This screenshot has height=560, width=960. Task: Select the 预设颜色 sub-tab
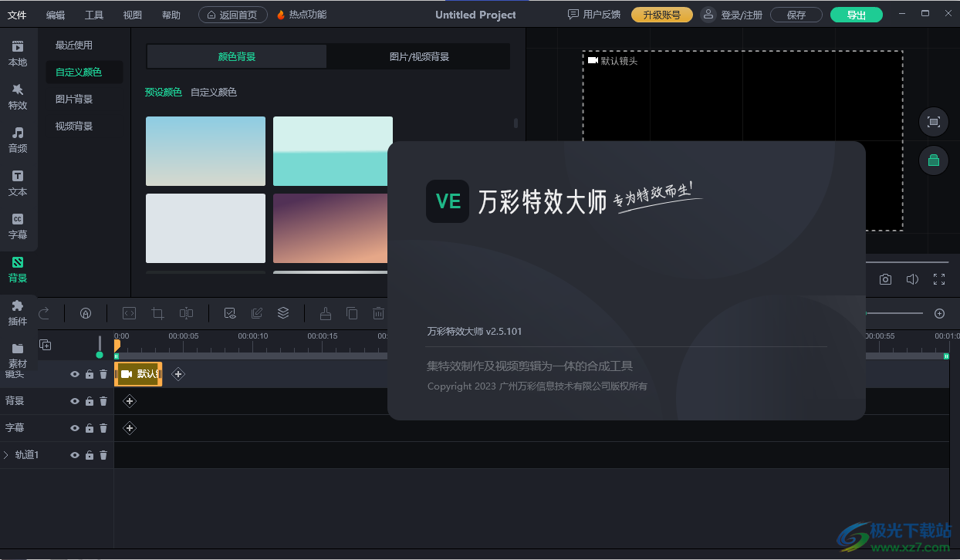[164, 92]
